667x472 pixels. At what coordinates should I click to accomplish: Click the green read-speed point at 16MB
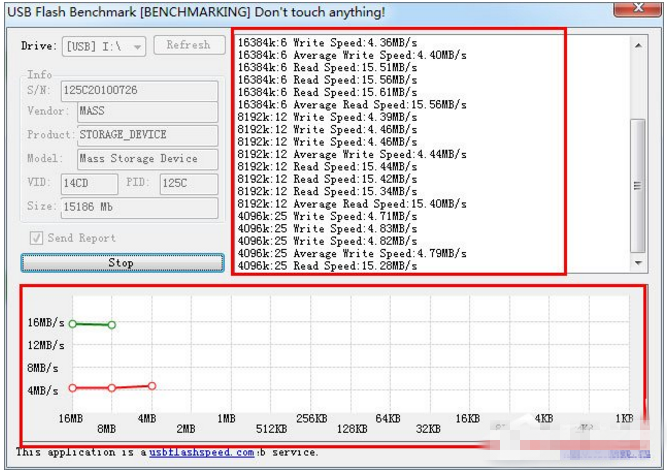[x=73, y=324]
